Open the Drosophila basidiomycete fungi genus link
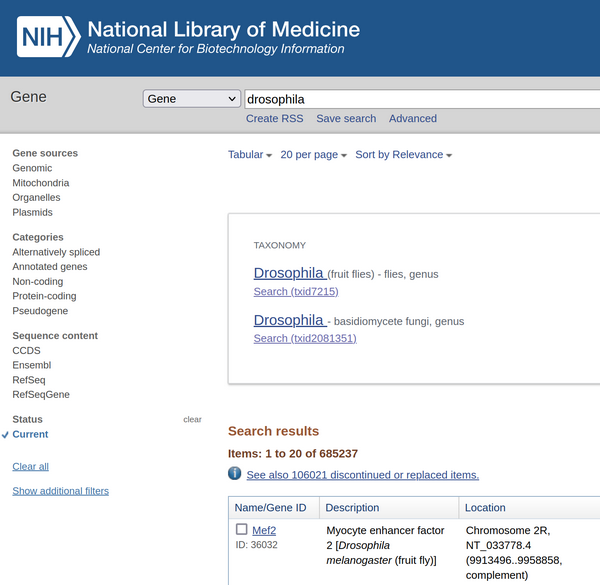 pyautogui.click(x=289, y=321)
